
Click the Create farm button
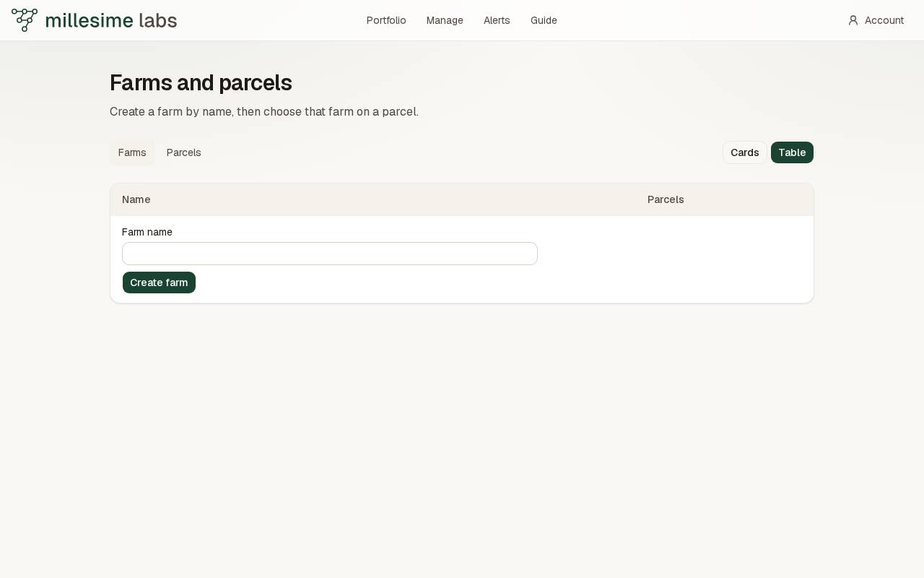pos(159,282)
